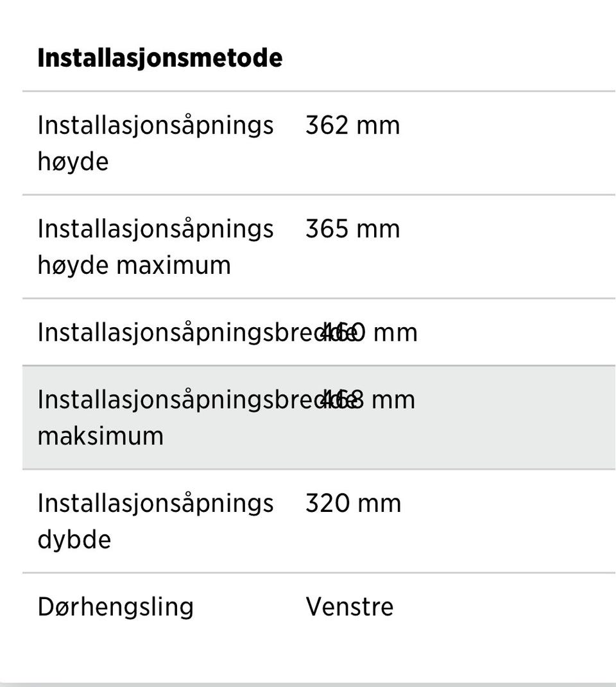Click the 320 mm depth value
Image resolution: width=616 pixels, height=687 pixels.
(353, 503)
